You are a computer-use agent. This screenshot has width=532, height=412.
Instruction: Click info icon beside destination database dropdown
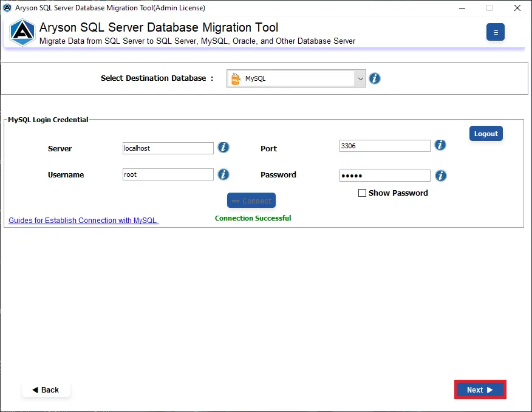click(x=374, y=78)
